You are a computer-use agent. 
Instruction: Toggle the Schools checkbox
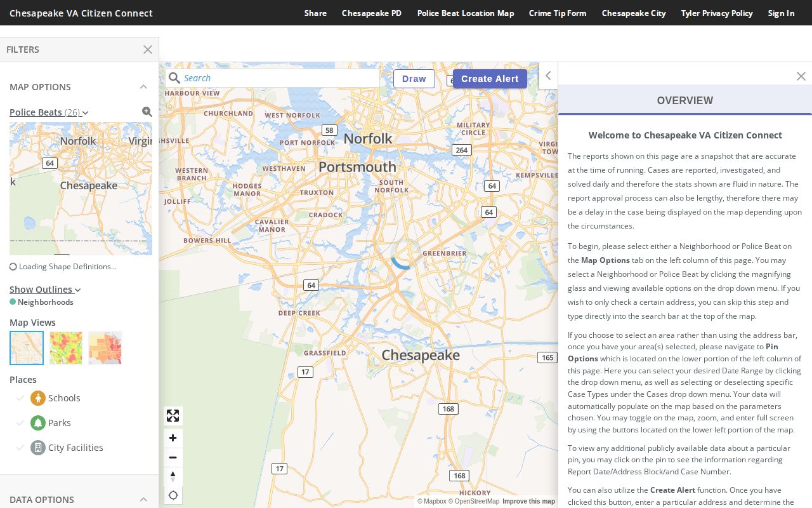[20, 398]
